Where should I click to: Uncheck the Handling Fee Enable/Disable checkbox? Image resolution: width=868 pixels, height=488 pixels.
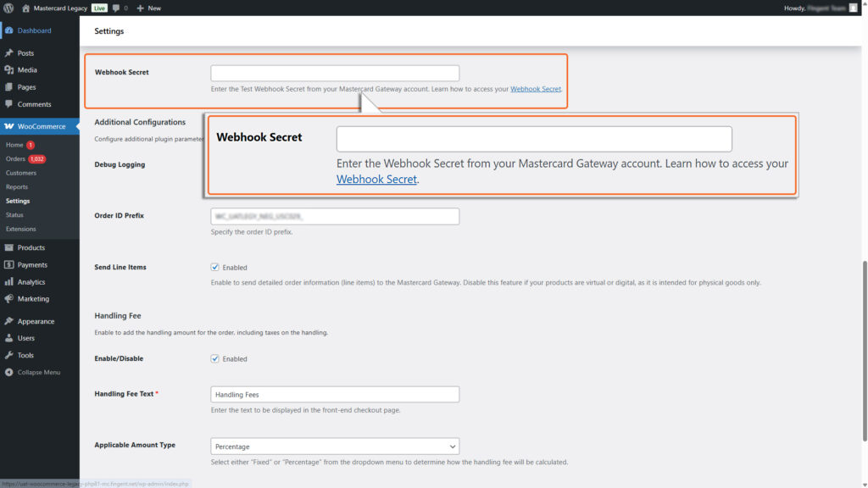pyautogui.click(x=214, y=358)
